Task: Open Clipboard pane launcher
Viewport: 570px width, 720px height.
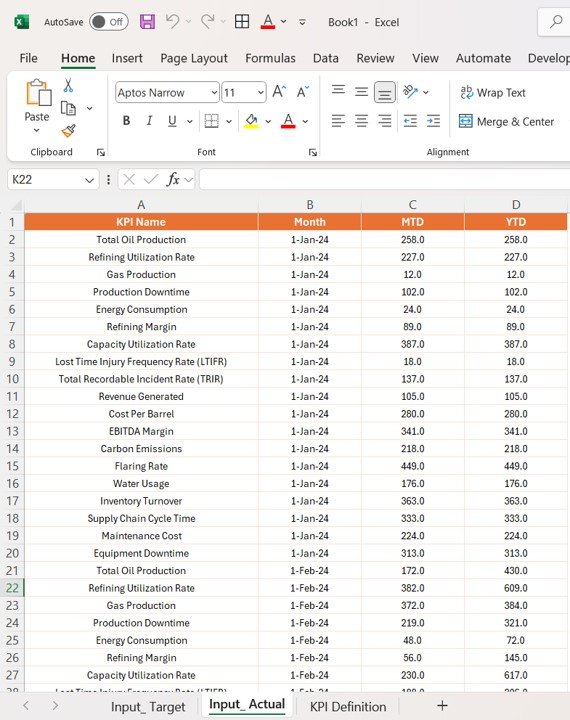Action: click(x=101, y=152)
